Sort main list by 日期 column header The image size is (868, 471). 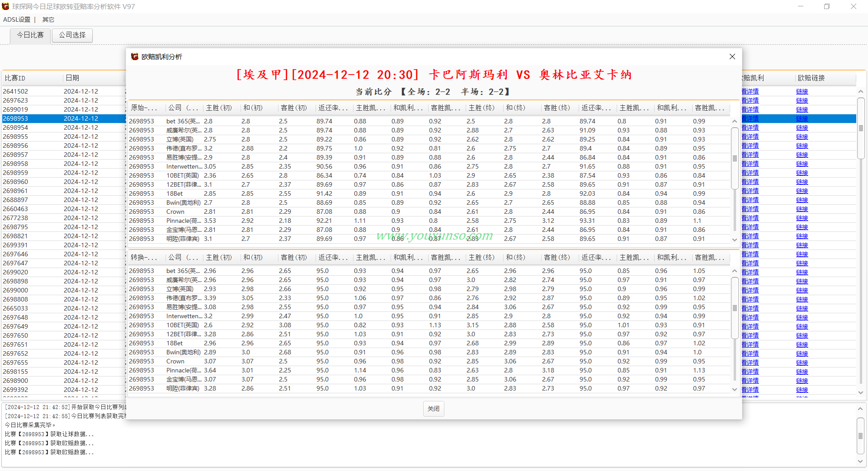[94, 78]
